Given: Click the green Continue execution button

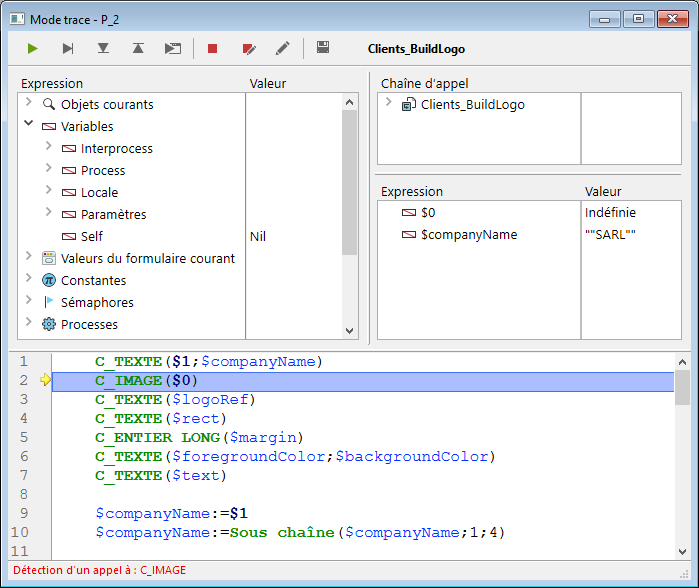Looking at the screenshot, I should [33, 48].
